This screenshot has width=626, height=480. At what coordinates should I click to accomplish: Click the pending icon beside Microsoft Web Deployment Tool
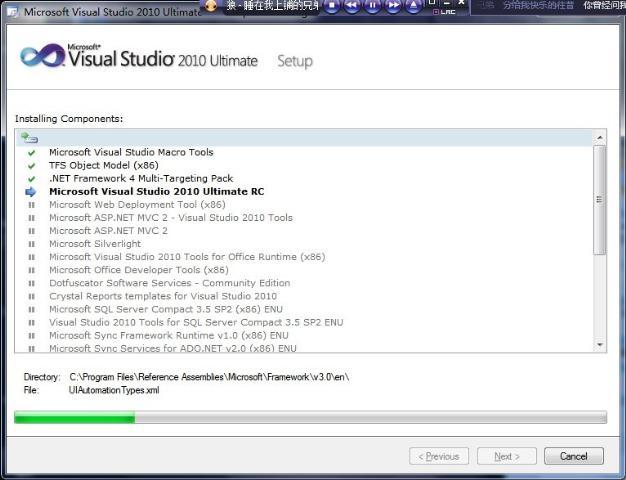tap(32, 205)
